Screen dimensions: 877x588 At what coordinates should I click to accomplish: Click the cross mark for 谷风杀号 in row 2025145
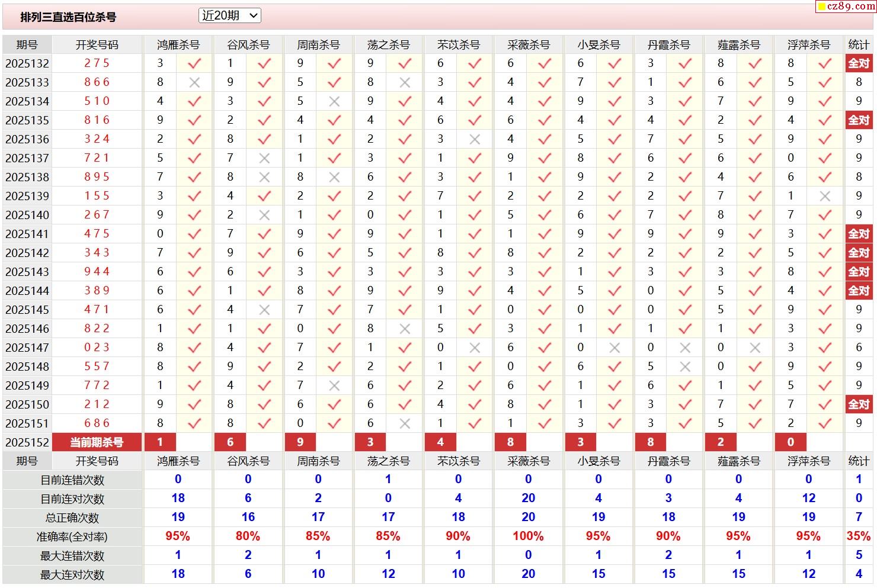click(x=264, y=310)
